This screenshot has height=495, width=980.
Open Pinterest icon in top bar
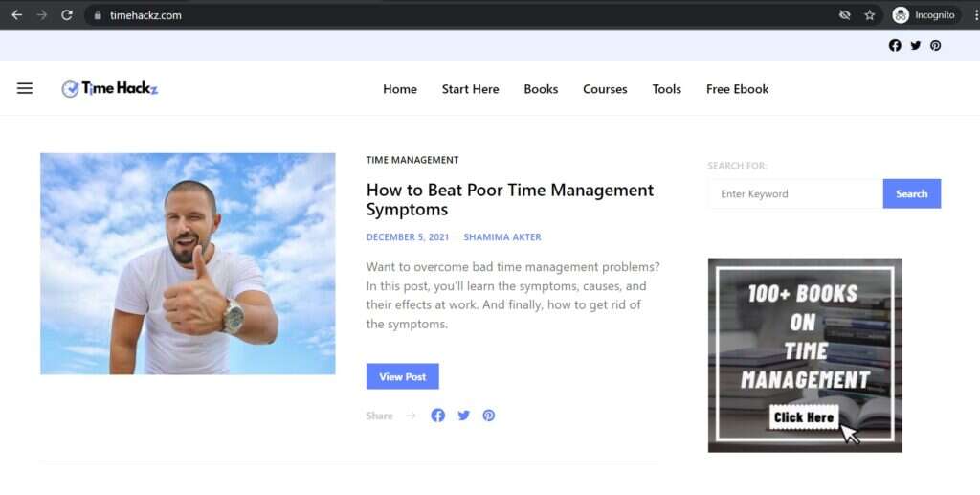[935, 45]
